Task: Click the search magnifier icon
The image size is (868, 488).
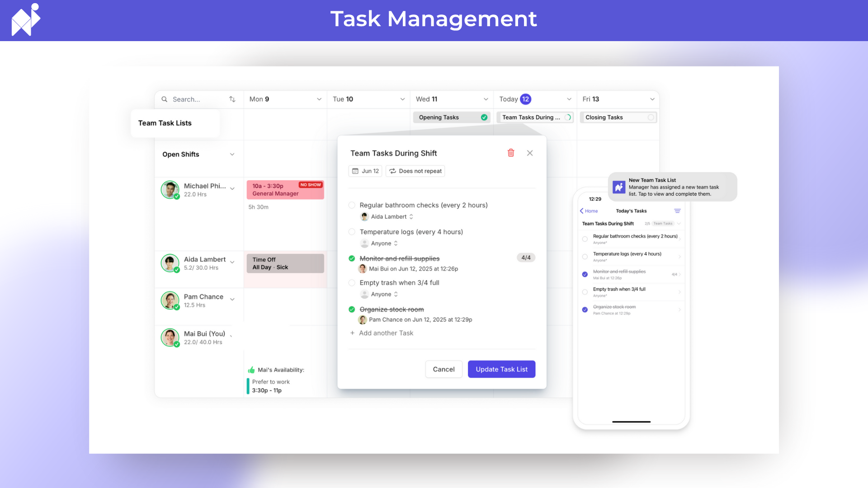Action: point(165,99)
